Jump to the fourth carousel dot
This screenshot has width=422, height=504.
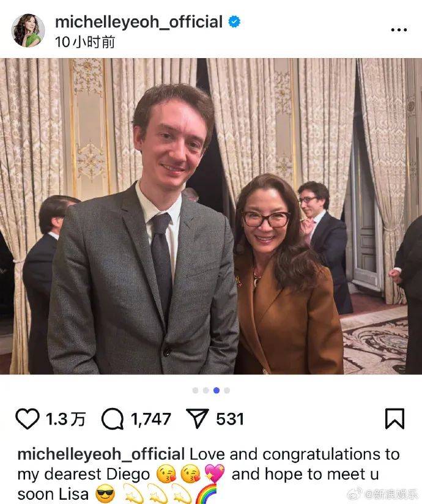(x=227, y=390)
